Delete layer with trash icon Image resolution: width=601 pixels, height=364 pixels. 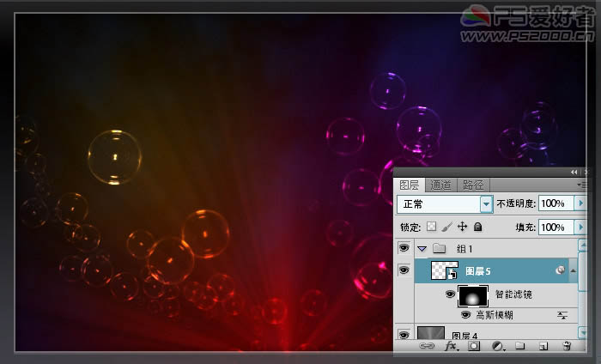pos(567,347)
